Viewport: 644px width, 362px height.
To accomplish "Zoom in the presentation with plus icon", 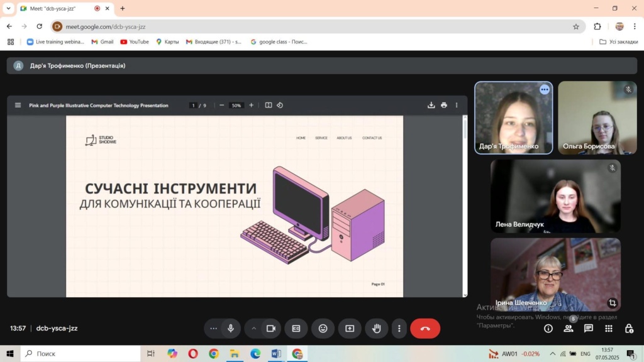I will 252,106.
